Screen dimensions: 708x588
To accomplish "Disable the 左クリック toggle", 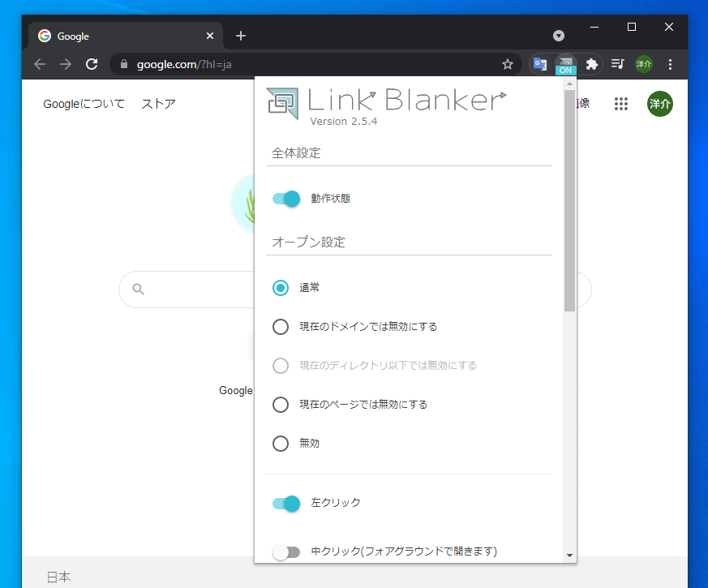I will coord(285,504).
